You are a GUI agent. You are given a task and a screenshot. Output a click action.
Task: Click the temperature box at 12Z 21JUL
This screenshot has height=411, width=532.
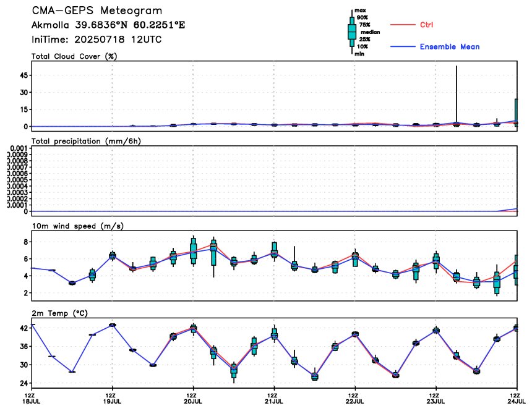pos(274,334)
